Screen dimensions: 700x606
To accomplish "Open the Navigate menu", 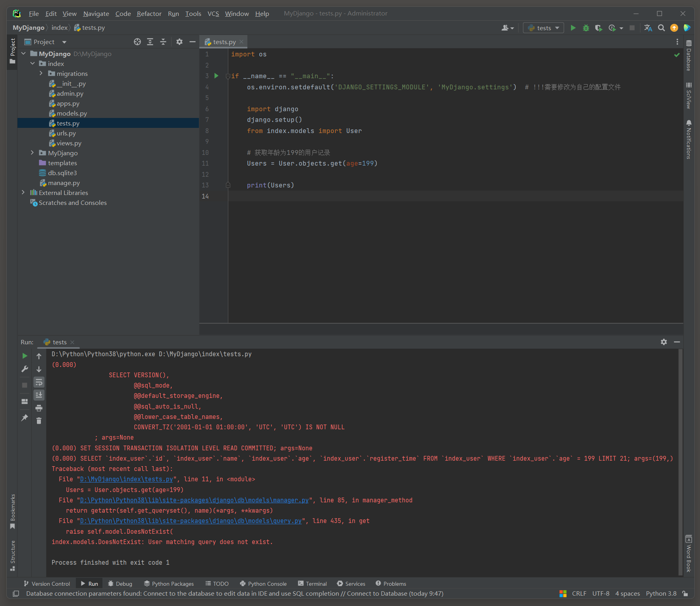I will click(96, 14).
